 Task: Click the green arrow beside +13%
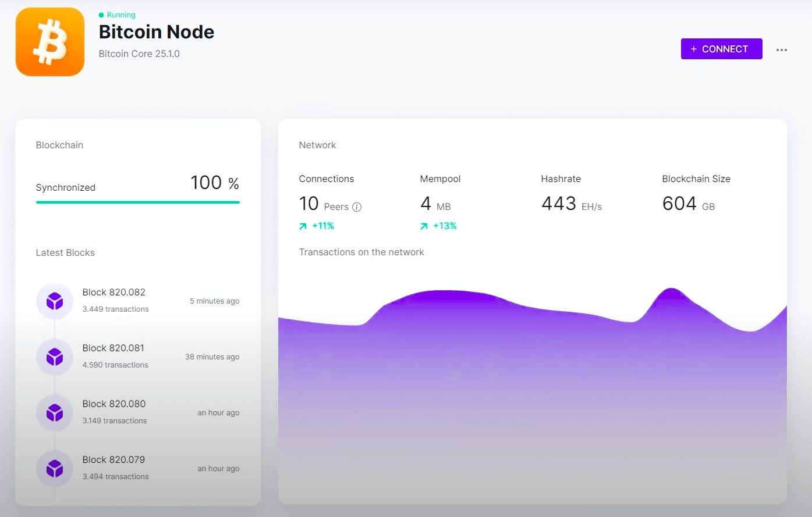point(424,226)
